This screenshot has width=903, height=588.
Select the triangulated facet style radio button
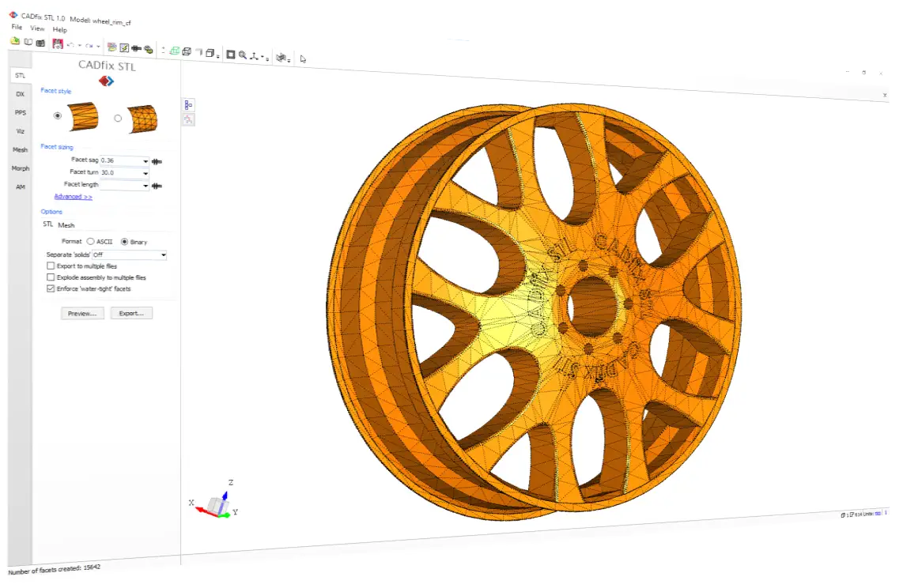coord(118,119)
